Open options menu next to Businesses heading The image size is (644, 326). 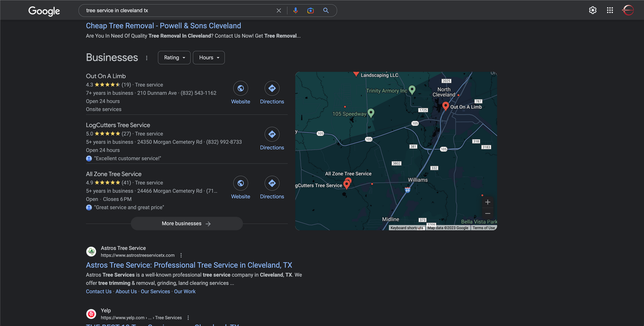[x=147, y=57]
